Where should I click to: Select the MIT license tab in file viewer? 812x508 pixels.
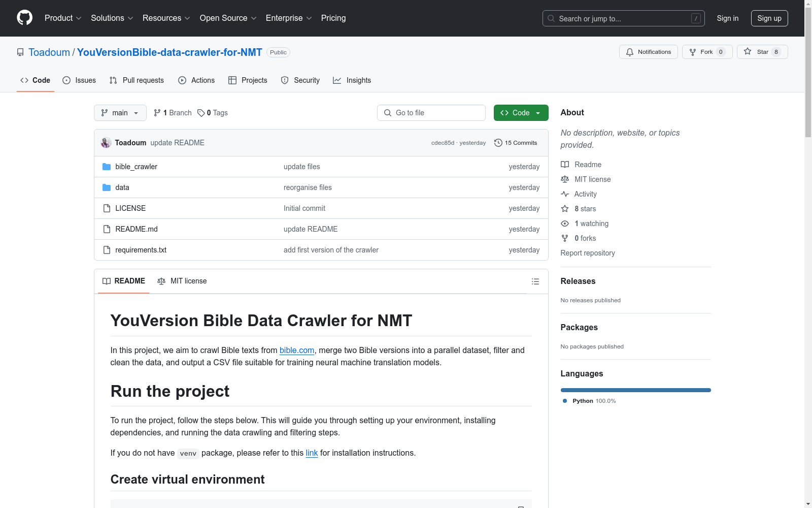[x=182, y=281]
